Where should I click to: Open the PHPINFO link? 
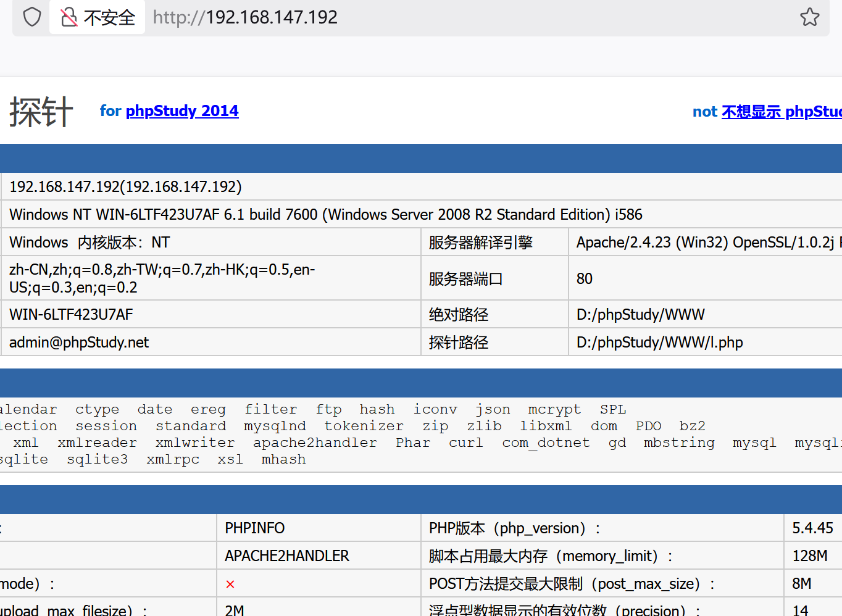click(x=255, y=528)
